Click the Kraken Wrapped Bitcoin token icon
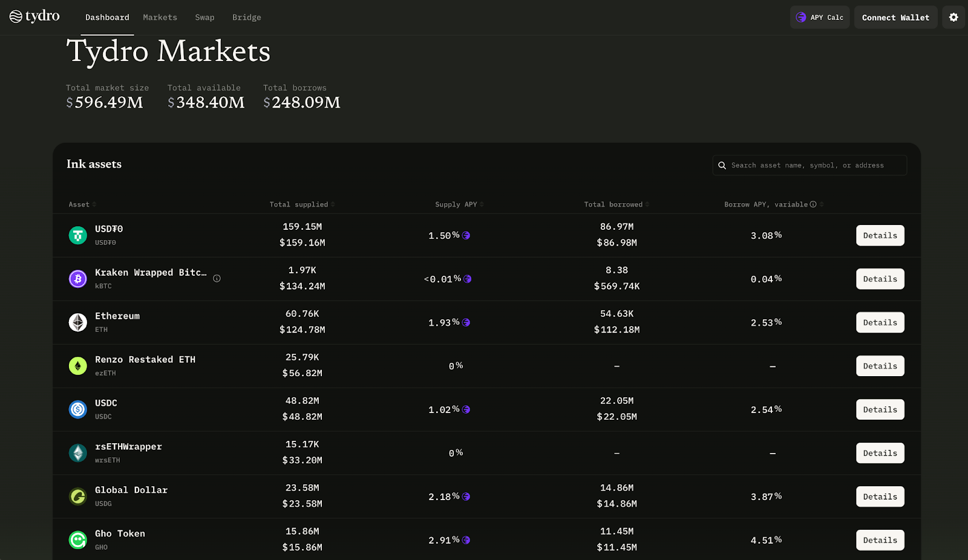This screenshot has width=968, height=560. coord(77,279)
